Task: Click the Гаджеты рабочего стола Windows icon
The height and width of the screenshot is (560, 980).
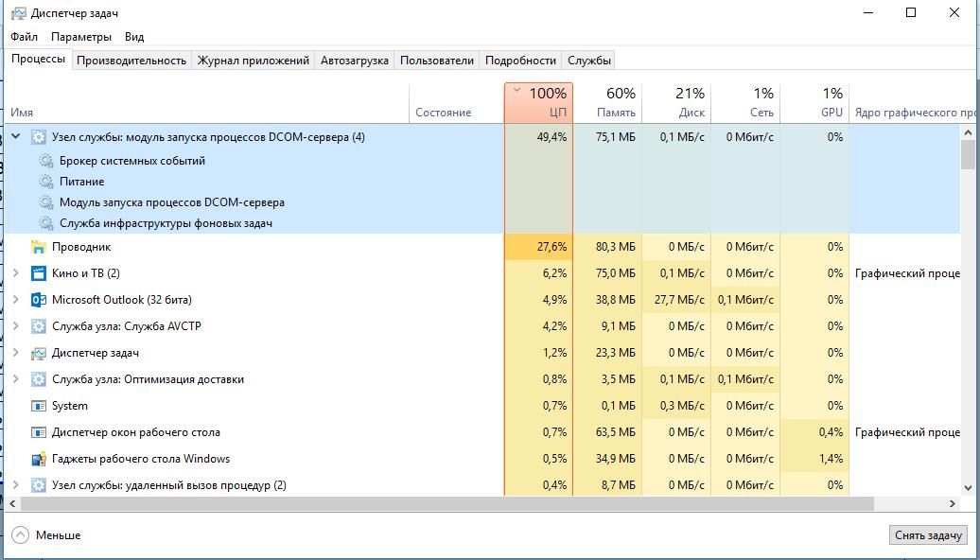Action: 38,460
